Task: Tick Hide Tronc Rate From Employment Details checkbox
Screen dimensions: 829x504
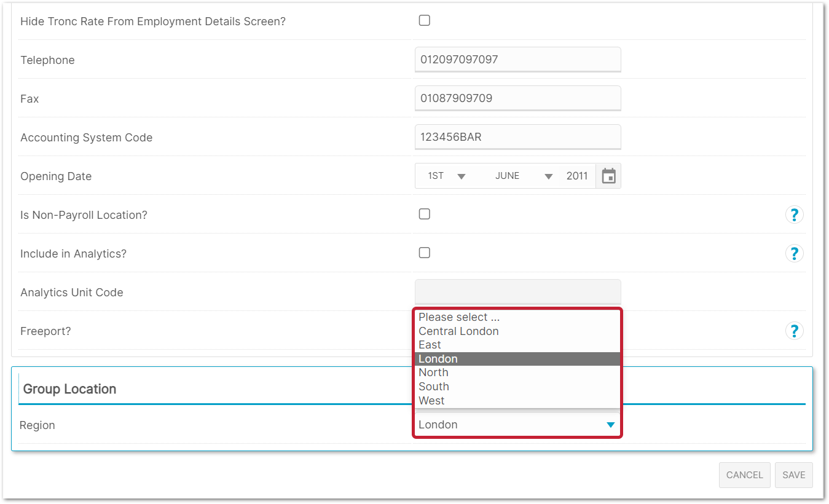Action: click(x=424, y=20)
